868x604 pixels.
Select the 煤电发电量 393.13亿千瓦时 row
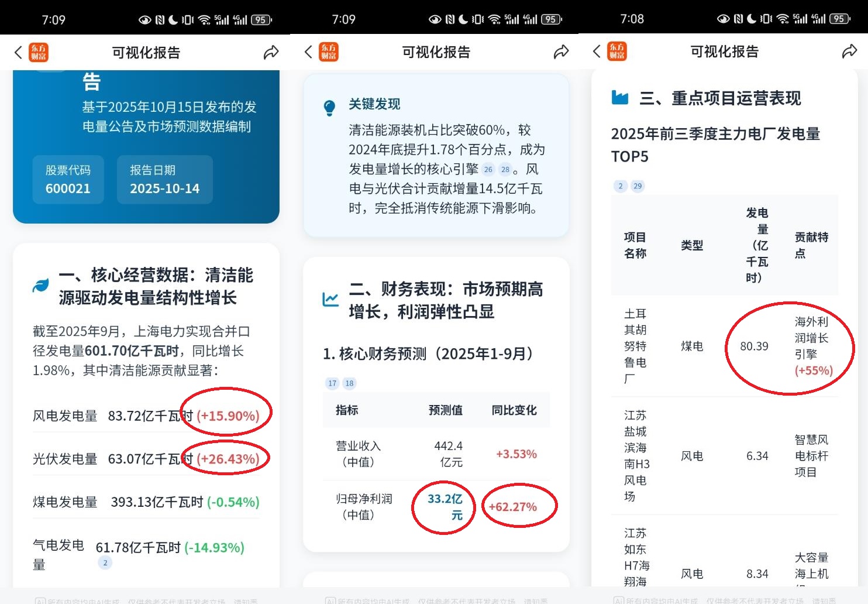(x=146, y=502)
